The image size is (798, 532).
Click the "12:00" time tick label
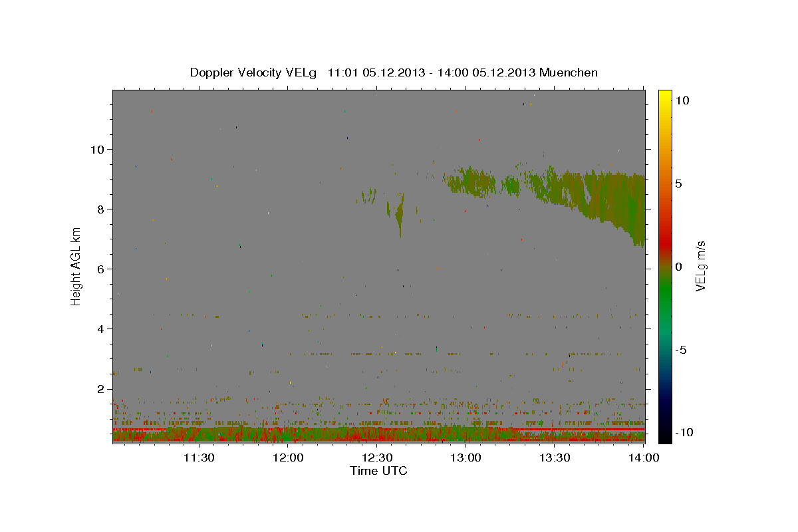tap(287, 458)
